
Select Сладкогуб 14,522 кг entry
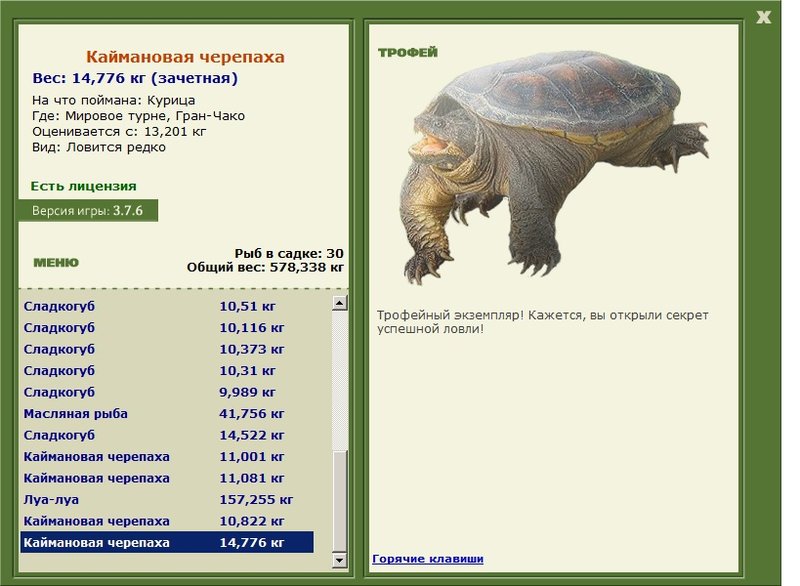pos(167,435)
